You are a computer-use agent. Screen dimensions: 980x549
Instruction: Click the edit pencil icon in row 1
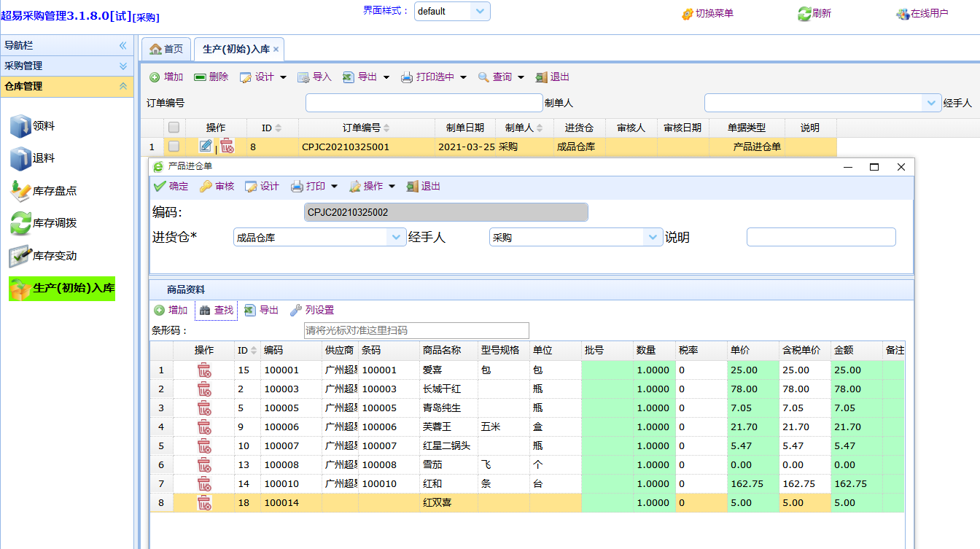point(206,147)
